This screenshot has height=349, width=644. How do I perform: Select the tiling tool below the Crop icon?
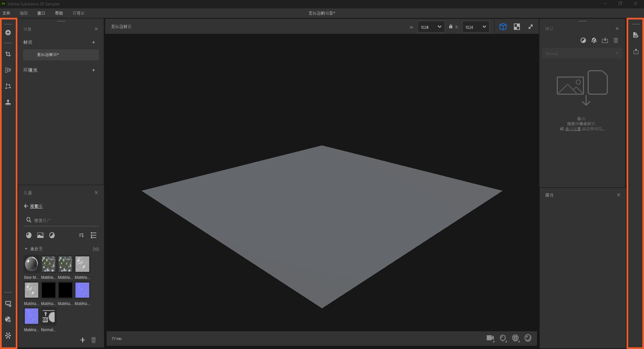click(x=8, y=70)
